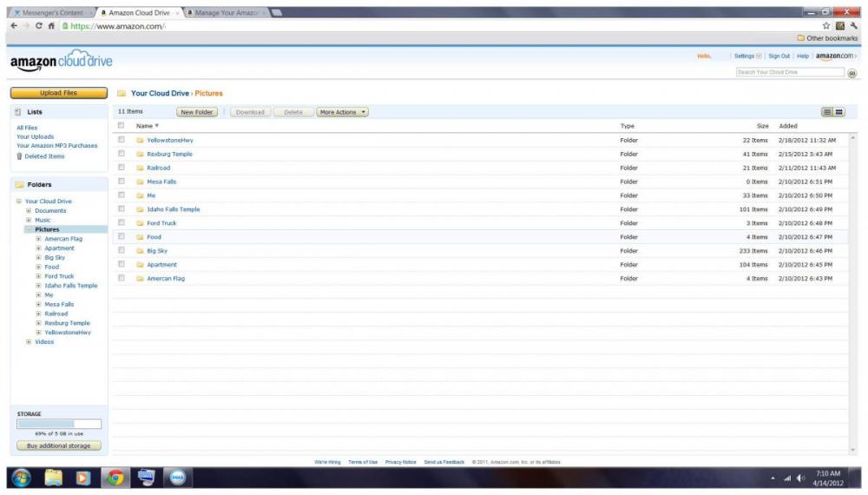868x495 pixels.
Task: Click network signal icon in tray
Action: pyautogui.click(x=786, y=478)
